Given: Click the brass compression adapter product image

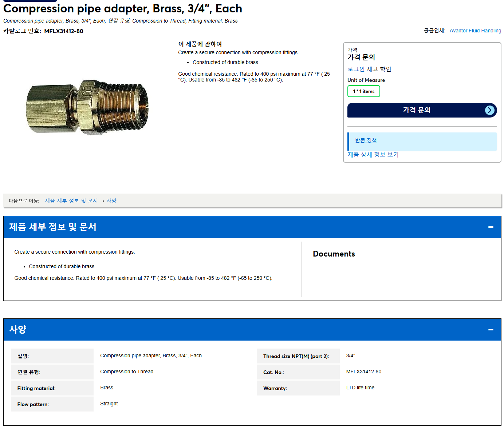Looking at the screenshot, I should [x=87, y=107].
